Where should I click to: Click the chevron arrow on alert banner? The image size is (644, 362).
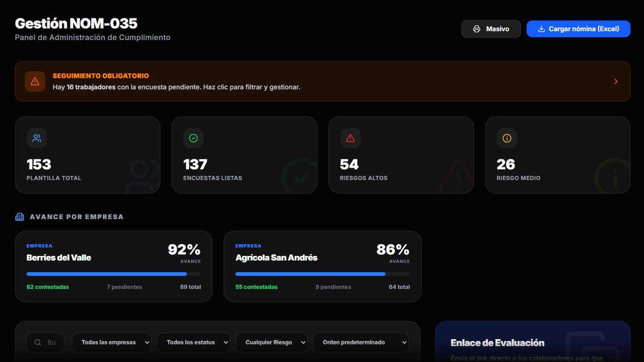pyautogui.click(x=616, y=81)
